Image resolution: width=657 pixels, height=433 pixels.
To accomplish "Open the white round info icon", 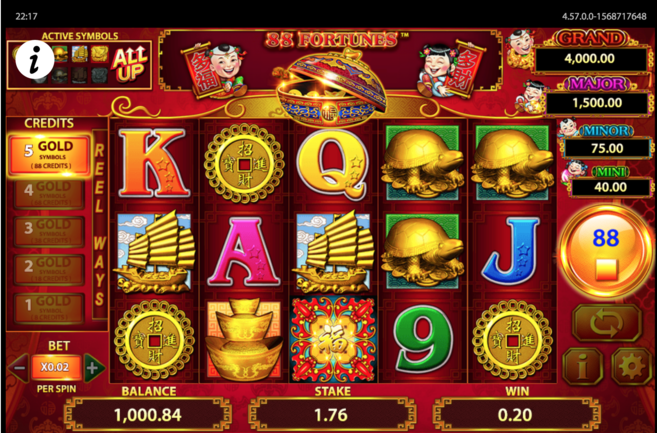I will point(35,60).
